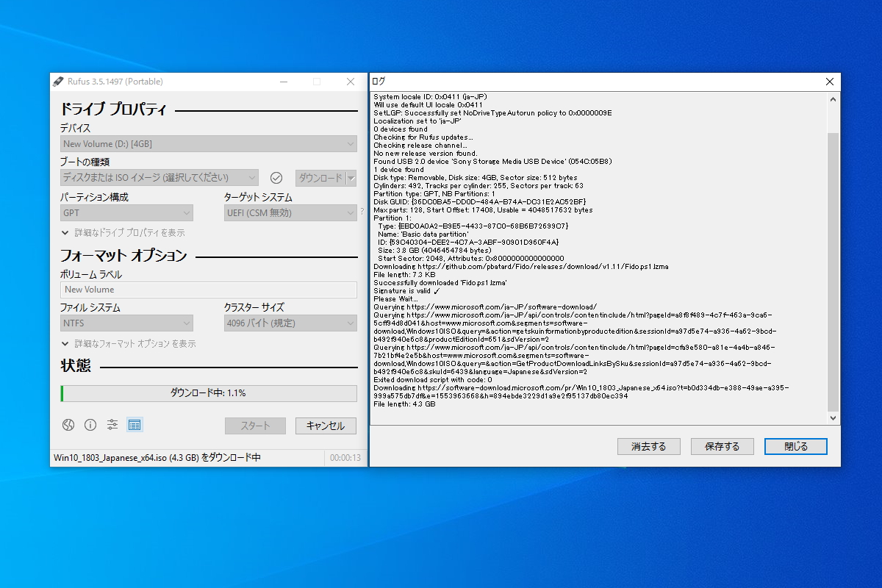Click the ドライブ プロパティ heading
The width and height of the screenshot is (882, 588).
(x=113, y=110)
